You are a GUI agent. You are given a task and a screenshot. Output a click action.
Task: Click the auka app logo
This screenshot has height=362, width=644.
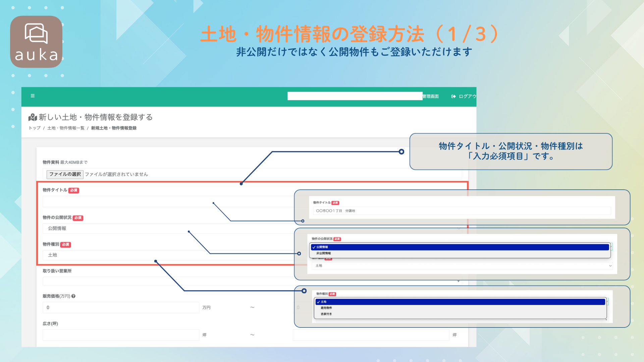click(36, 42)
